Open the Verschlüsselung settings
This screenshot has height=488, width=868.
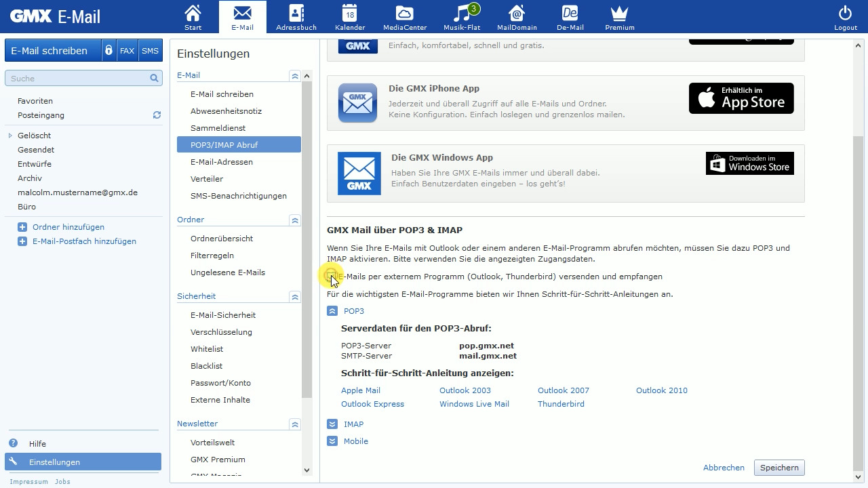click(x=221, y=332)
